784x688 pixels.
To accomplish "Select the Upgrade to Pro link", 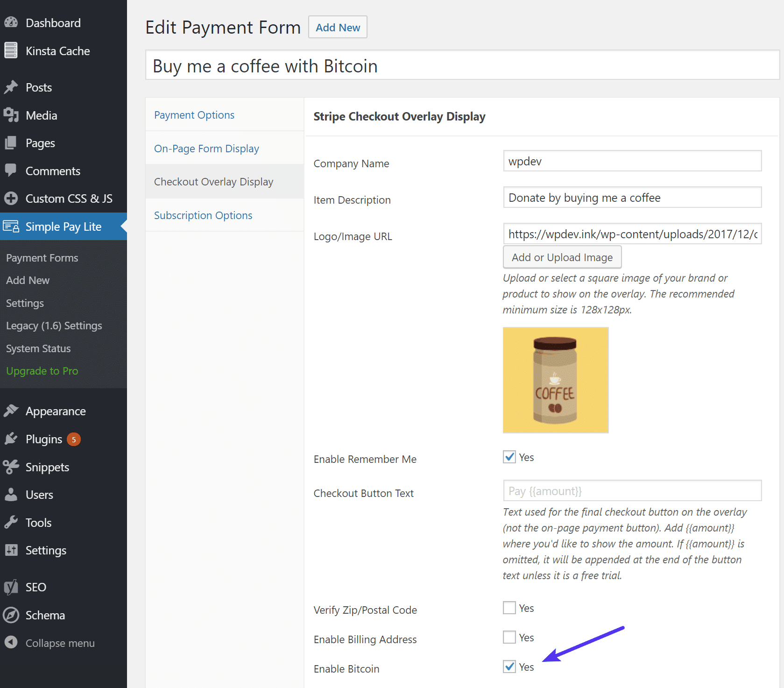I will [x=42, y=370].
